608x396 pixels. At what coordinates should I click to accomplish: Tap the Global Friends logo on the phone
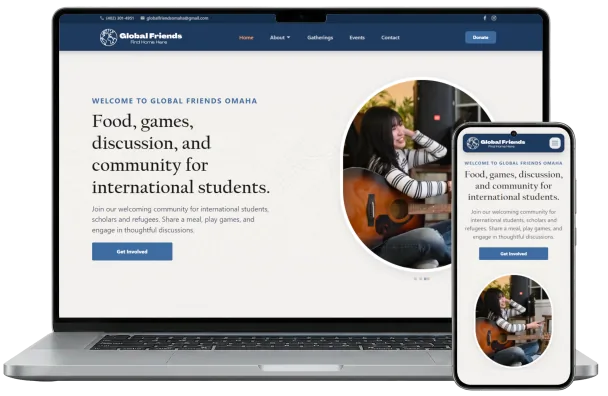tap(496, 143)
